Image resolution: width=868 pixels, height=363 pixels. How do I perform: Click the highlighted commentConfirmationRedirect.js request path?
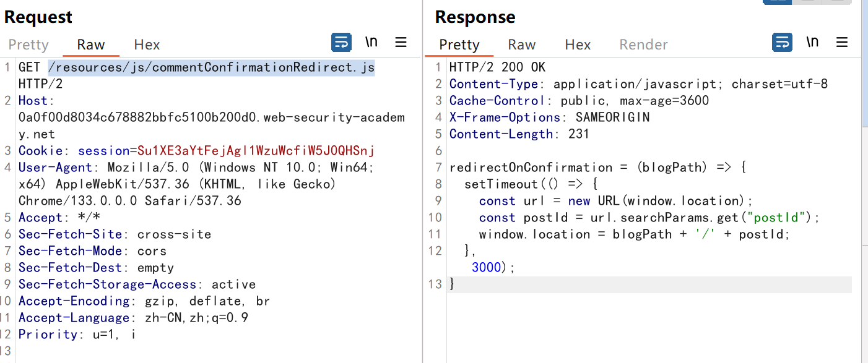[x=211, y=67]
